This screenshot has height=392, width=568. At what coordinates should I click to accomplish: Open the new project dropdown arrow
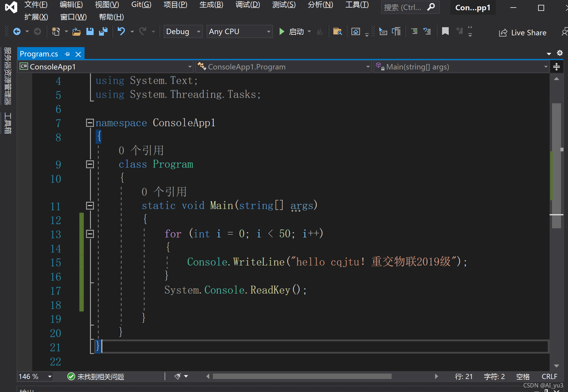coord(66,31)
